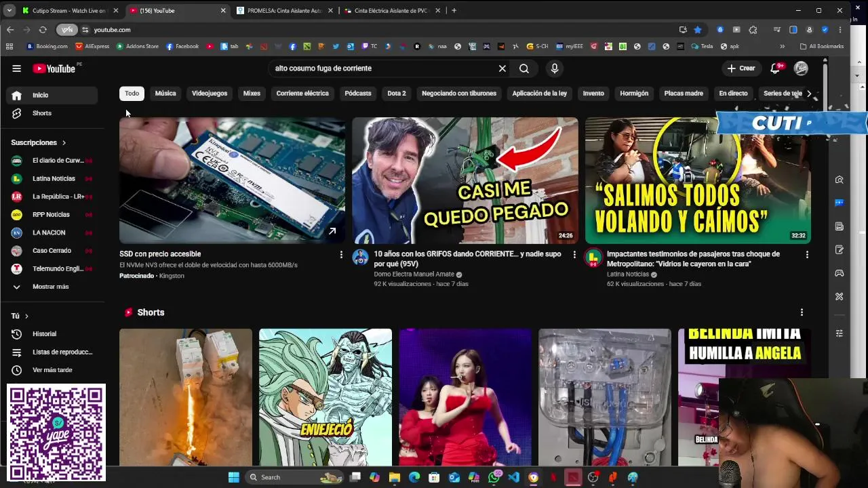
Task: Open WhatsApp from the taskbar
Action: 494,477
